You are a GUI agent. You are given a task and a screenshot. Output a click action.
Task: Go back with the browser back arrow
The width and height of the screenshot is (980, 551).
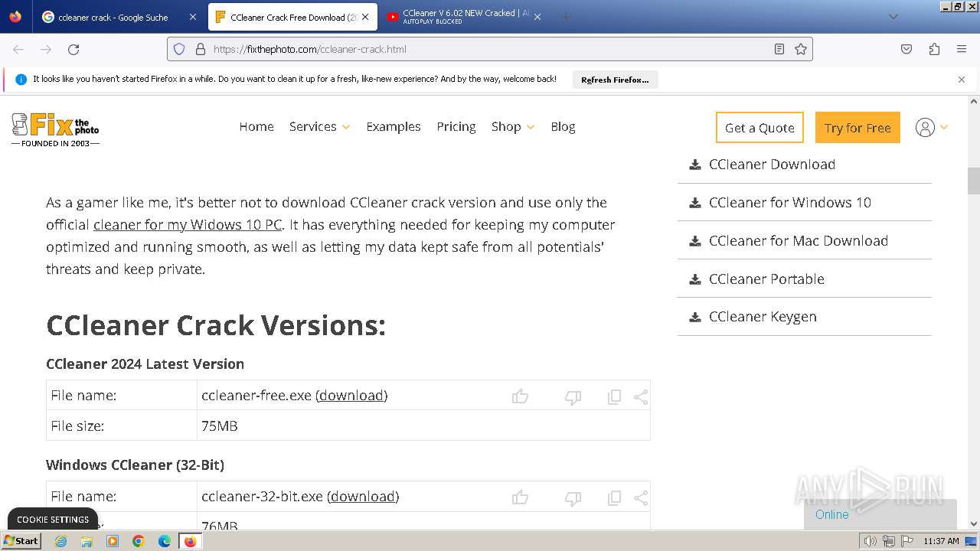[x=18, y=49]
